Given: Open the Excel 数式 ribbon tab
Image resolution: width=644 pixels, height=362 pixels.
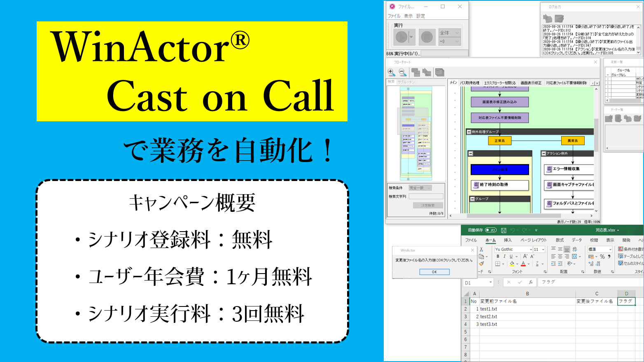Looking at the screenshot, I should pos(560,240).
